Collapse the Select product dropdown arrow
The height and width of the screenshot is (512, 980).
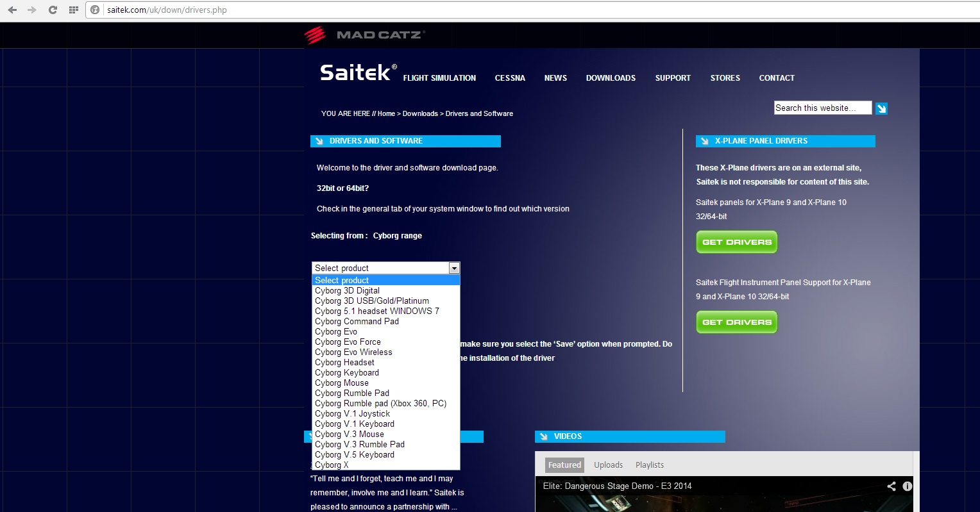(x=454, y=268)
